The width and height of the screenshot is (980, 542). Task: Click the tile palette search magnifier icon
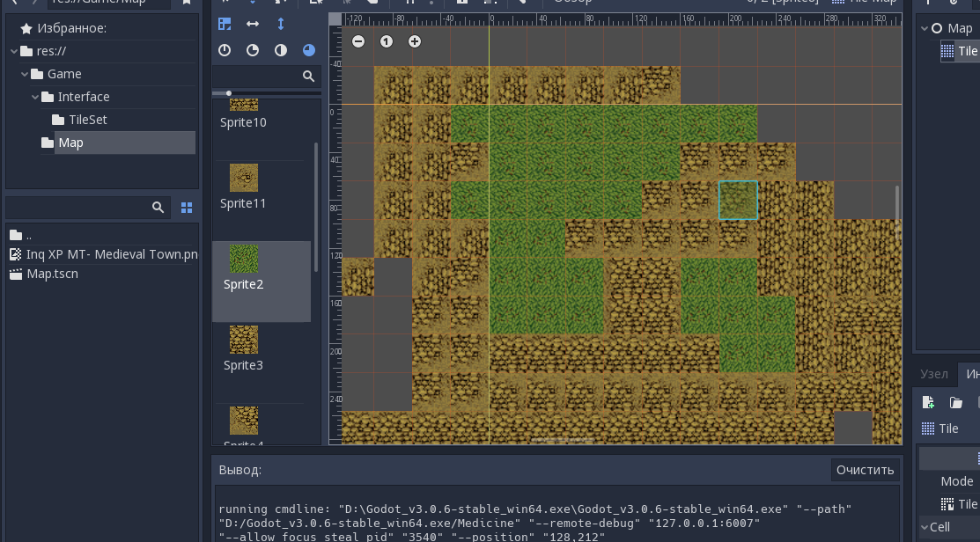[308, 77]
